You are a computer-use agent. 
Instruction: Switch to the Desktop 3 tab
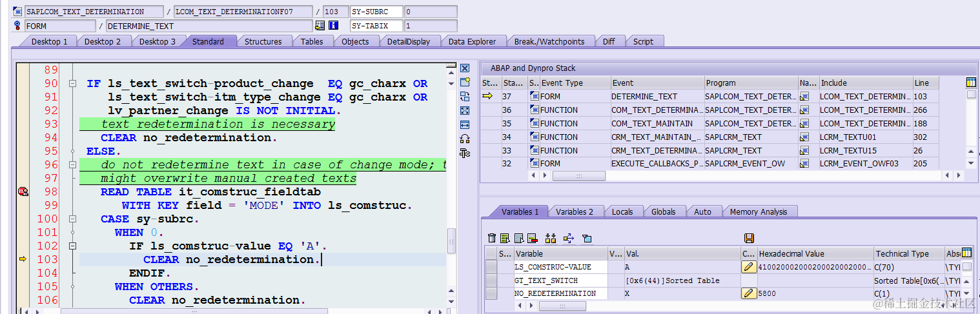coord(158,41)
